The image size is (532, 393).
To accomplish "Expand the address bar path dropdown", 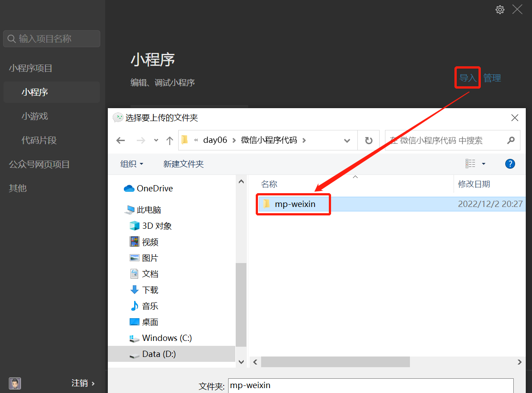I will [347, 141].
